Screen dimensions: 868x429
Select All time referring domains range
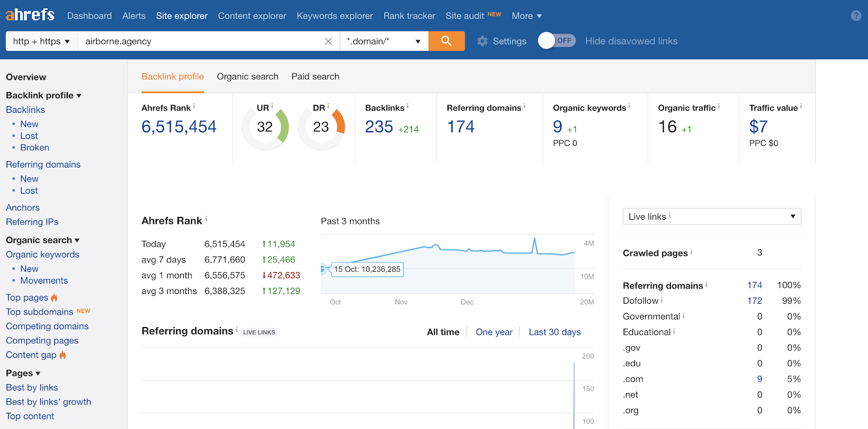click(x=443, y=332)
